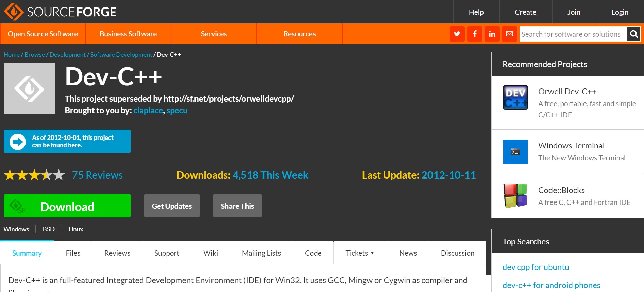Viewport: 644px width, 292px height.
Task: Switch to the Files tab
Action: (x=73, y=253)
